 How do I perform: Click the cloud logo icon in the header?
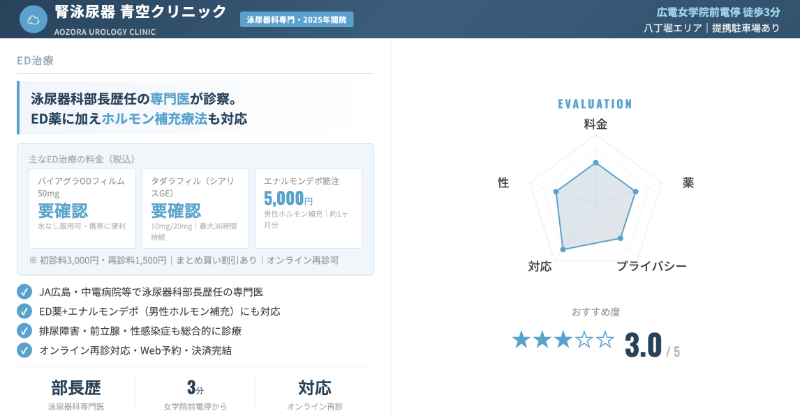34,18
